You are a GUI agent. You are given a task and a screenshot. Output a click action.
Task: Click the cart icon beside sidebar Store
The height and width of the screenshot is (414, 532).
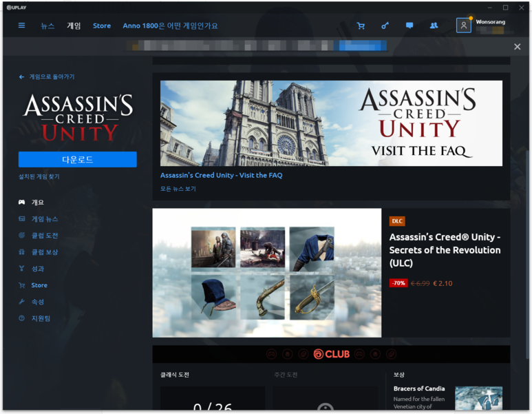(22, 285)
